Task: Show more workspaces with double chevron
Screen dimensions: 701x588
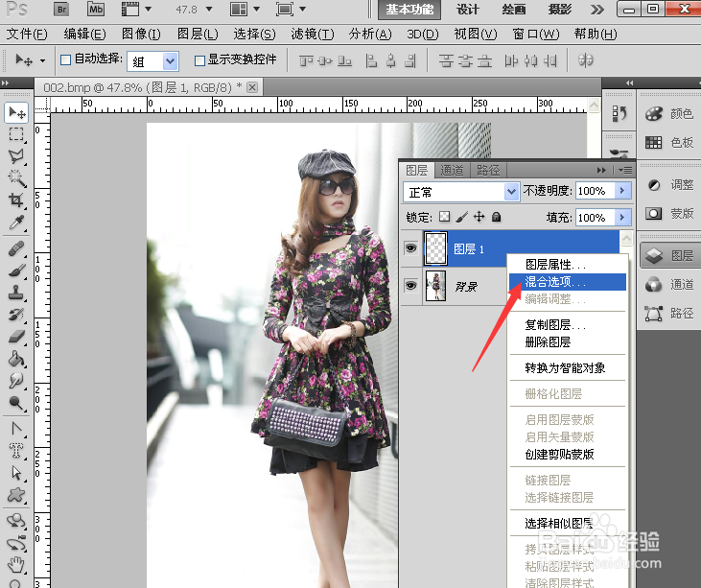Action: pos(597,10)
